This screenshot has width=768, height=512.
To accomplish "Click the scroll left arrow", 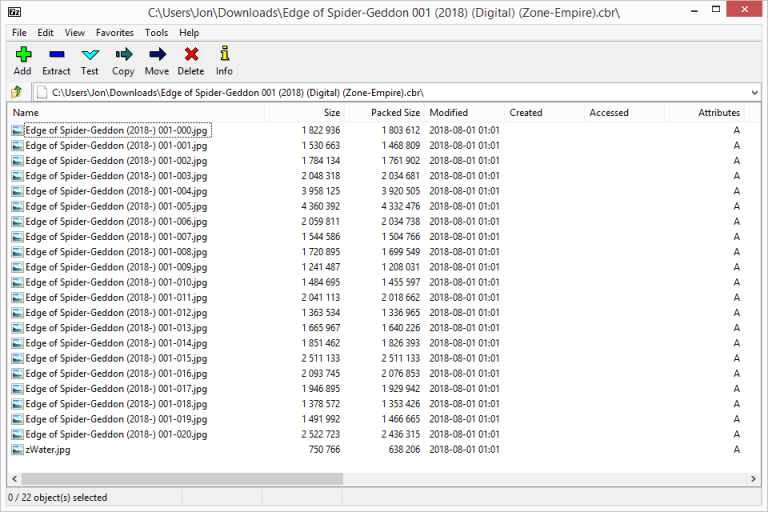I will (x=14, y=479).
